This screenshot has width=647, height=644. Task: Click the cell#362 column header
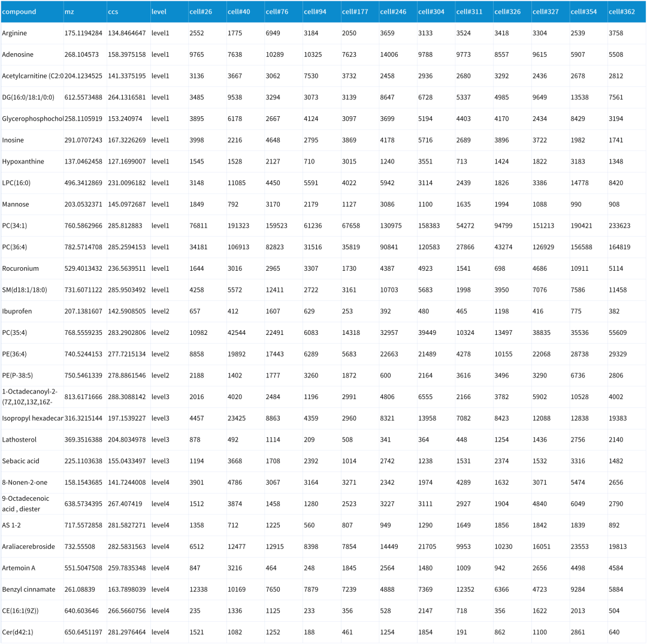tap(627, 11)
